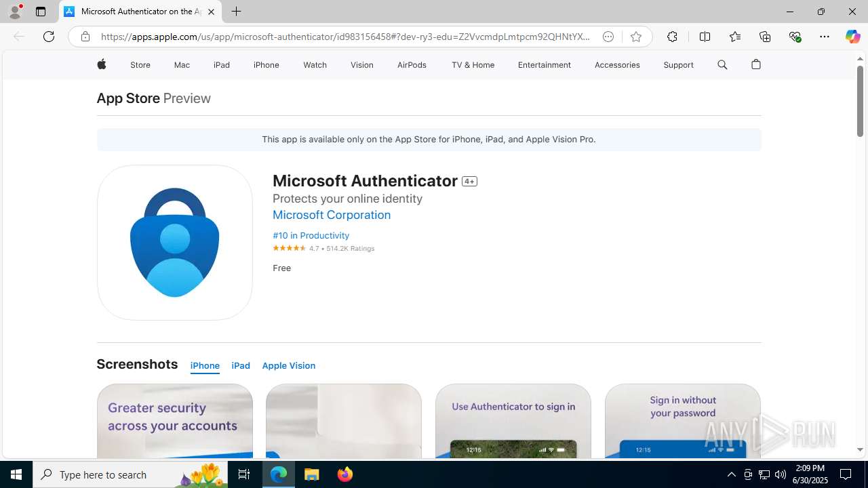
Task: Open the Store menu
Action: pos(140,65)
